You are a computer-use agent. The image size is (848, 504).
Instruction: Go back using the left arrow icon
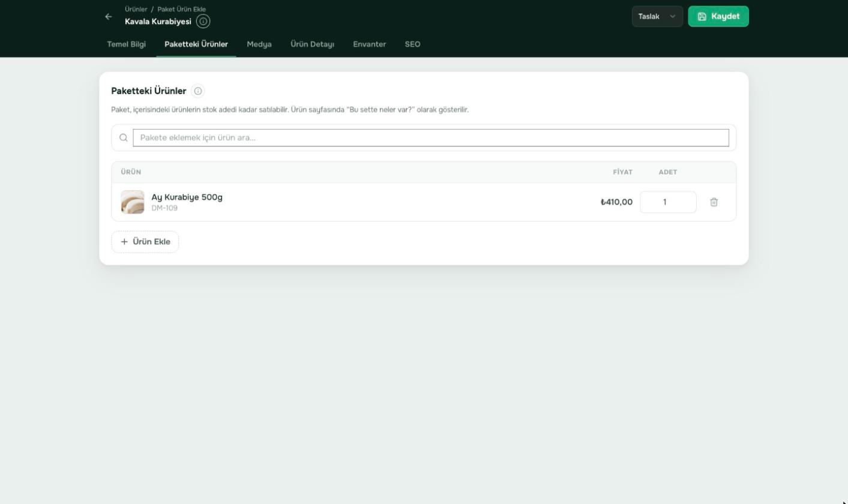pos(108,17)
